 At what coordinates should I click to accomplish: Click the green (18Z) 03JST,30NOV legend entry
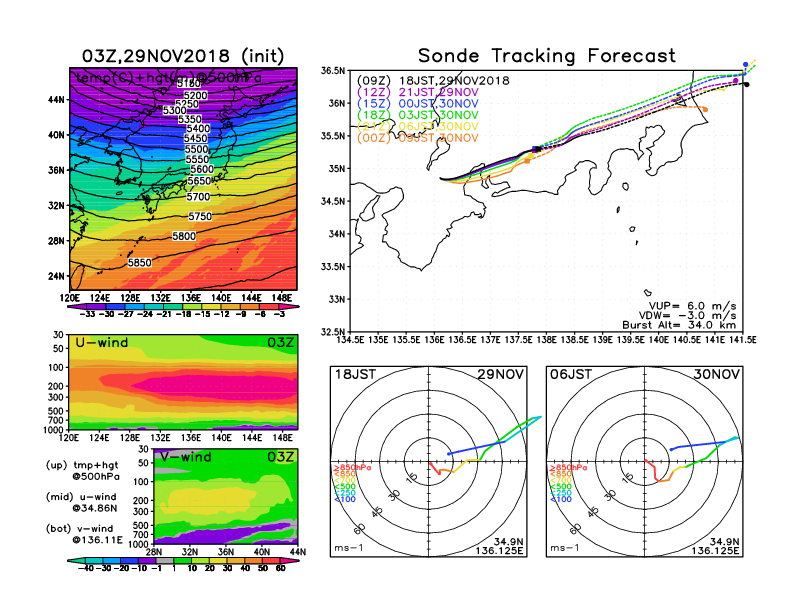pos(426,115)
